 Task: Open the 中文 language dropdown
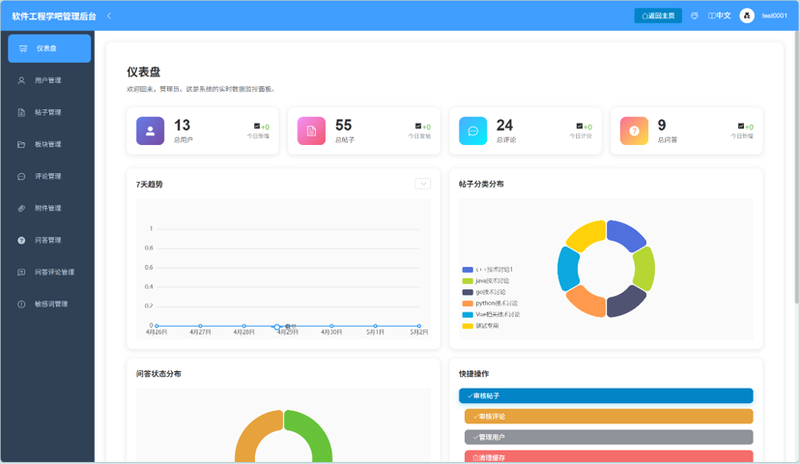pos(719,16)
